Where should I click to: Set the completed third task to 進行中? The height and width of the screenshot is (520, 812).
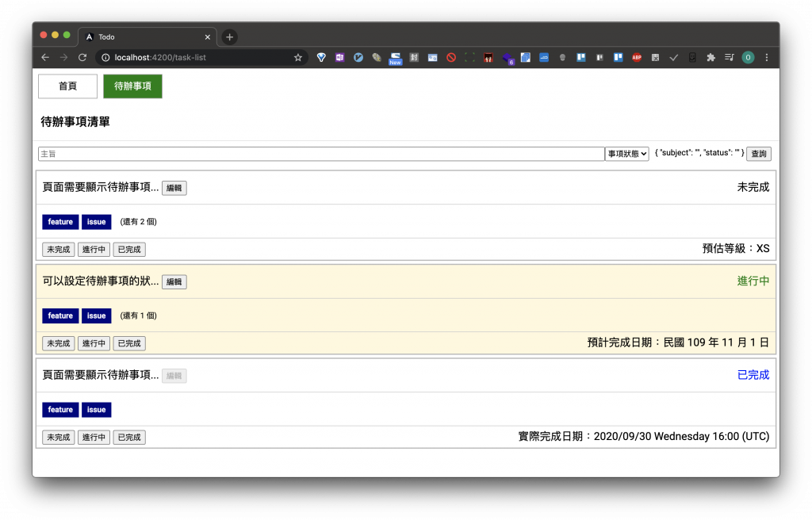pos(94,437)
